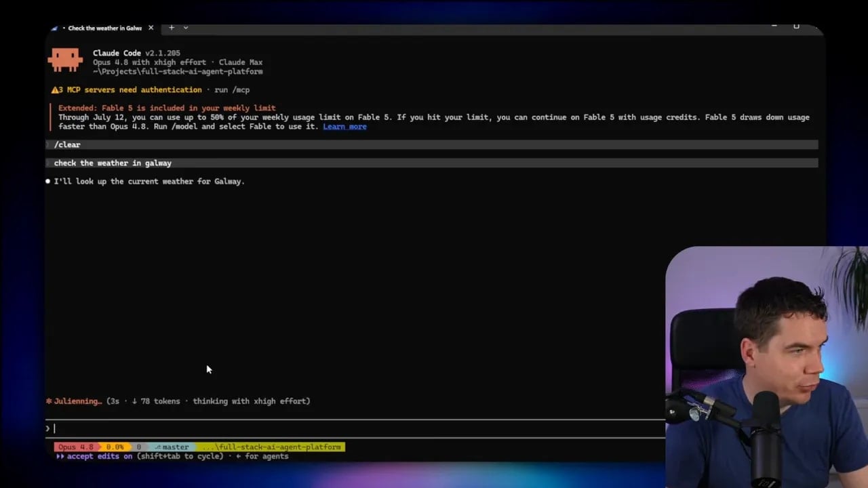Image resolution: width=868 pixels, height=488 pixels.
Task: Focus the prompt input field
Action: (355, 428)
